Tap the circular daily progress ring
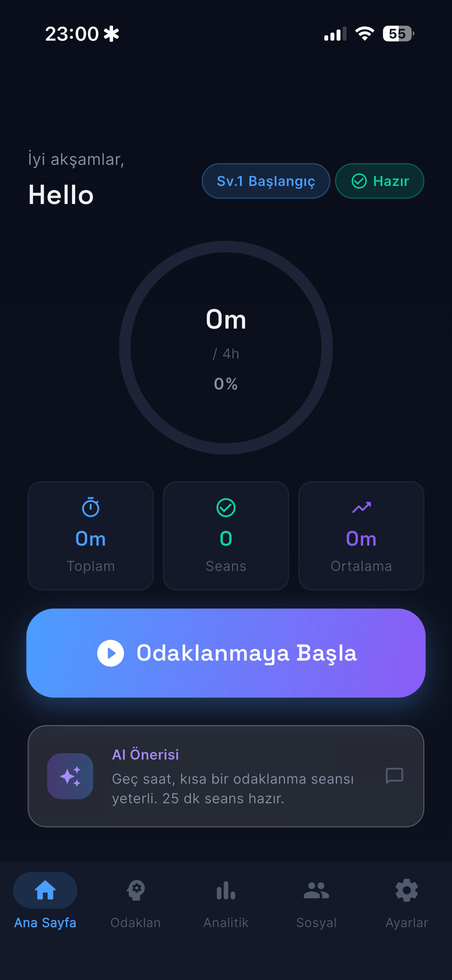The width and height of the screenshot is (452, 980). click(226, 347)
